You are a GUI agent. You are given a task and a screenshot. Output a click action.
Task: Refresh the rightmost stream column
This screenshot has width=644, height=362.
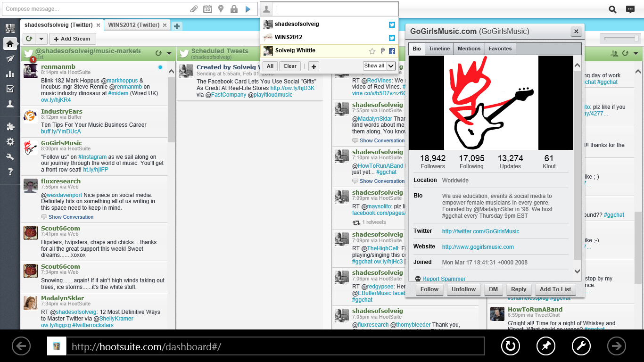pos(625,54)
